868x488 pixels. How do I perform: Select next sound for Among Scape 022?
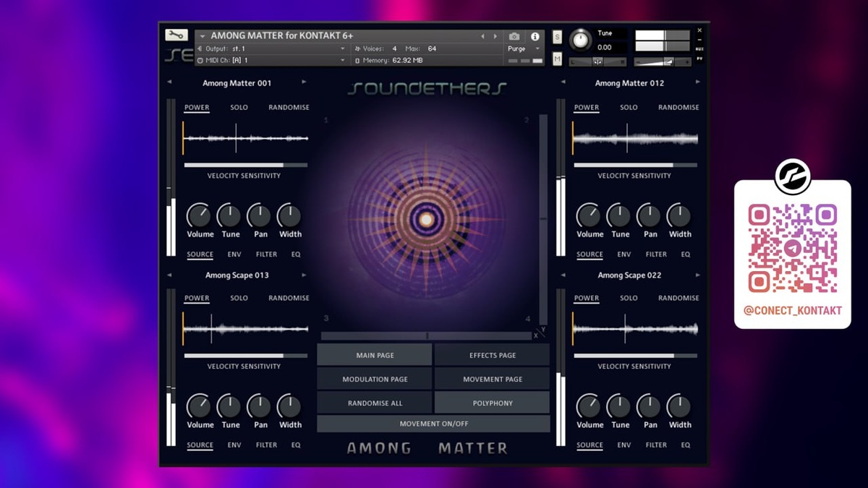(x=698, y=275)
